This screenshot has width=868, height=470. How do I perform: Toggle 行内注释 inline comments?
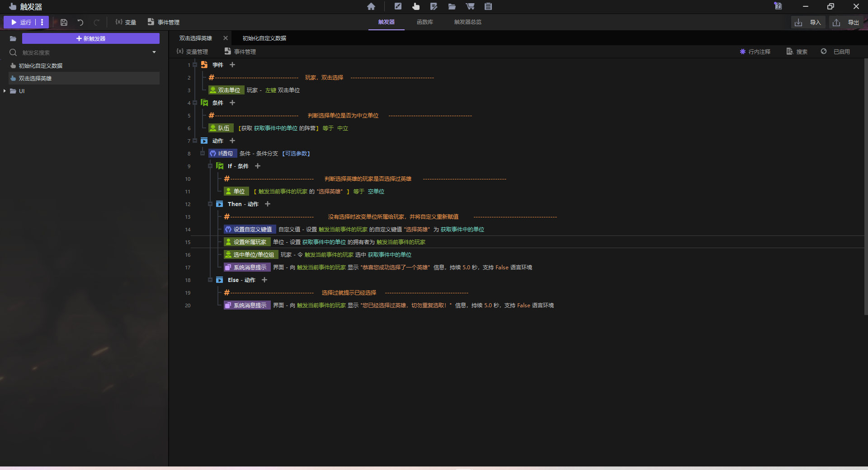pyautogui.click(x=755, y=52)
